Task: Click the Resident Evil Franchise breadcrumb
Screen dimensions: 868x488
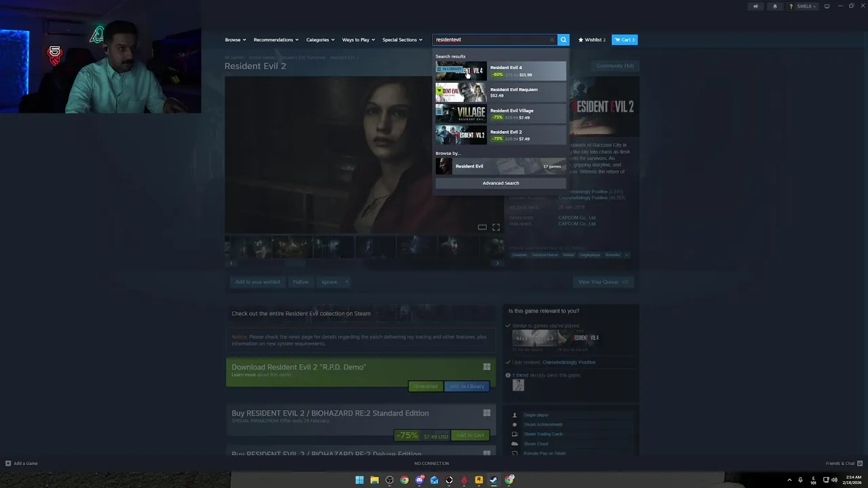Action: tap(303, 58)
